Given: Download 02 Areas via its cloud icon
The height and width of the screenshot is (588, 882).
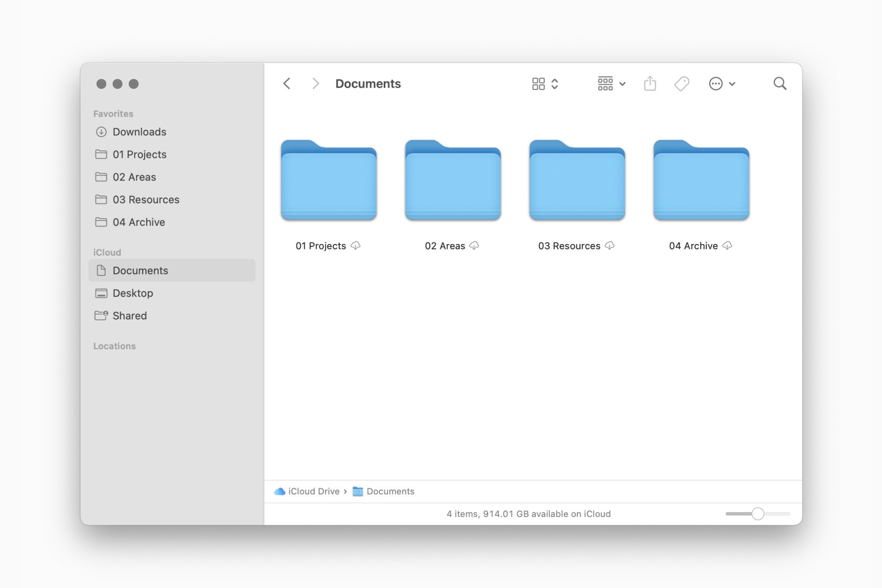Looking at the screenshot, I should pyautogui.click(x=474, y=245).
